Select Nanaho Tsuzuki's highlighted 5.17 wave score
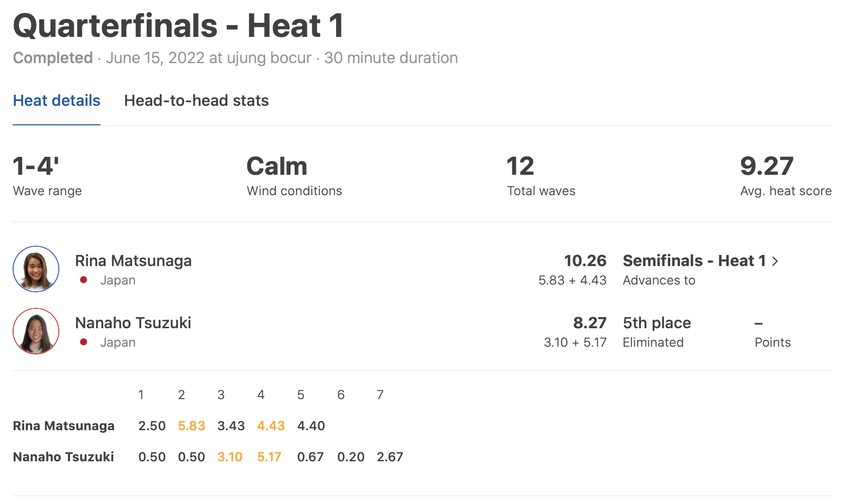Image resolution: width=847 pixels, height=504 pixels. point(269,457)
